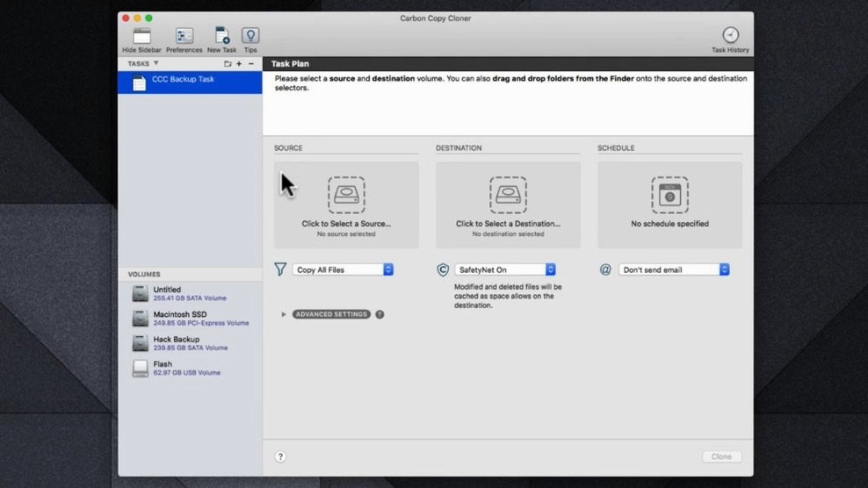Click the VOLUMES section header
Screen dimensions: 868x488
pyautogui.click(x=144, y=275)
